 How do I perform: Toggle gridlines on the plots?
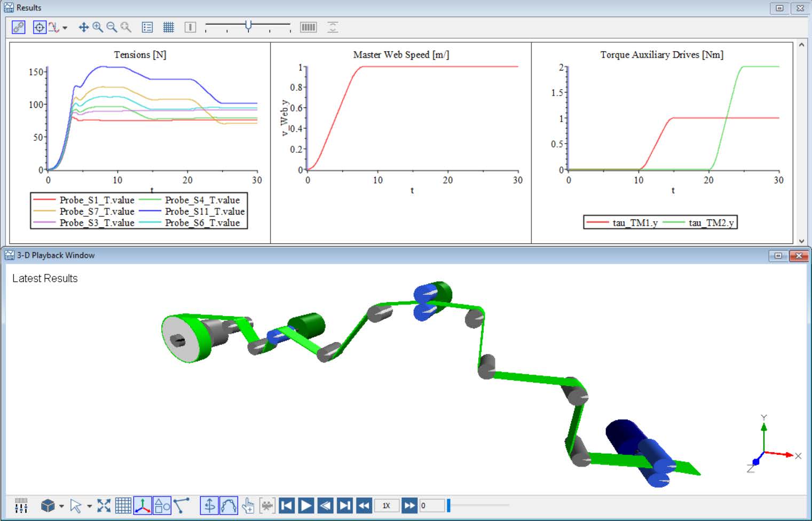click(x=169, y=27)
